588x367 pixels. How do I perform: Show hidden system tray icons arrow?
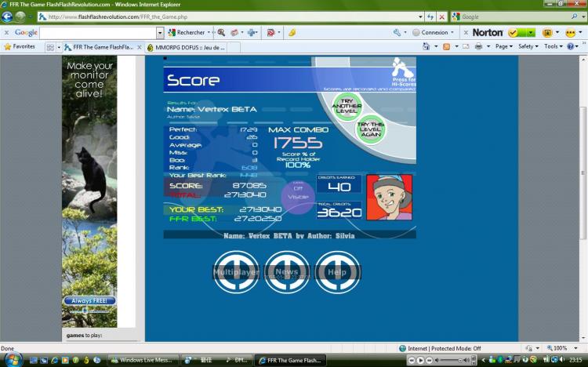tap(484, 360)
